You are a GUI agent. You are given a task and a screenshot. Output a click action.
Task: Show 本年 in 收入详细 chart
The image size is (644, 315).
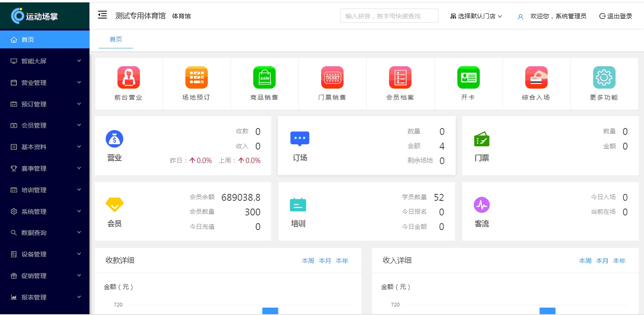click(x=619, y=261)
